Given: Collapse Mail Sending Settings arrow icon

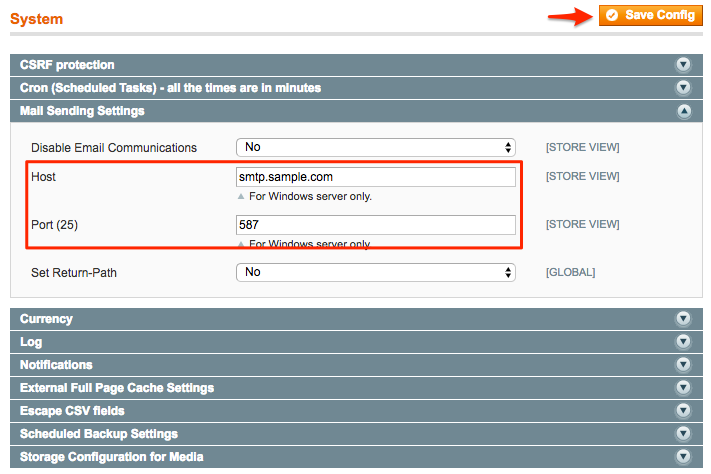Looking at the screenshot, I should (683, 111).
